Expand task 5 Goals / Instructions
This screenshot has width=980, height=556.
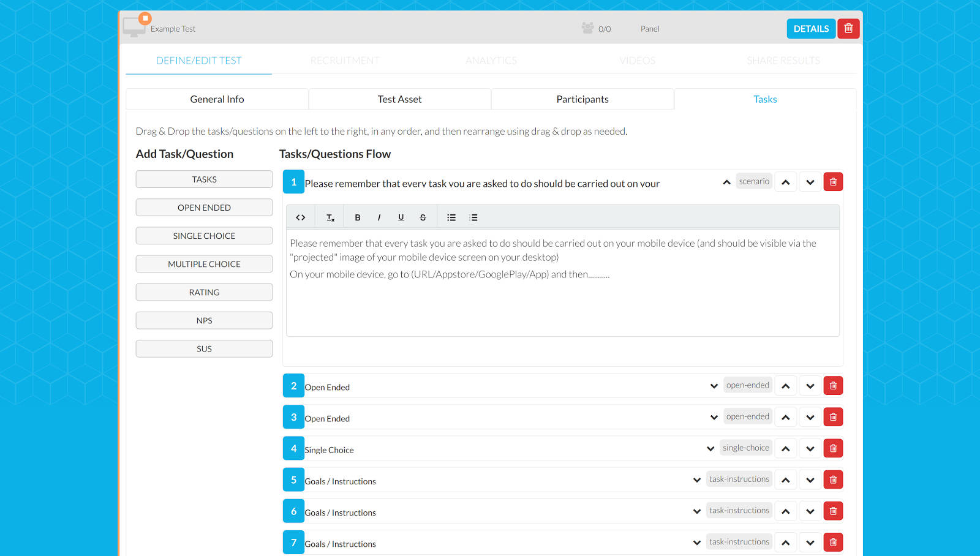(697, 479)
